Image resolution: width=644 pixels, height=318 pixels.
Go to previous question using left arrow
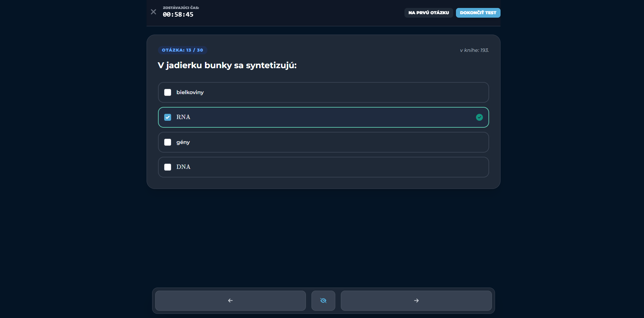click(x=231, y=301)
